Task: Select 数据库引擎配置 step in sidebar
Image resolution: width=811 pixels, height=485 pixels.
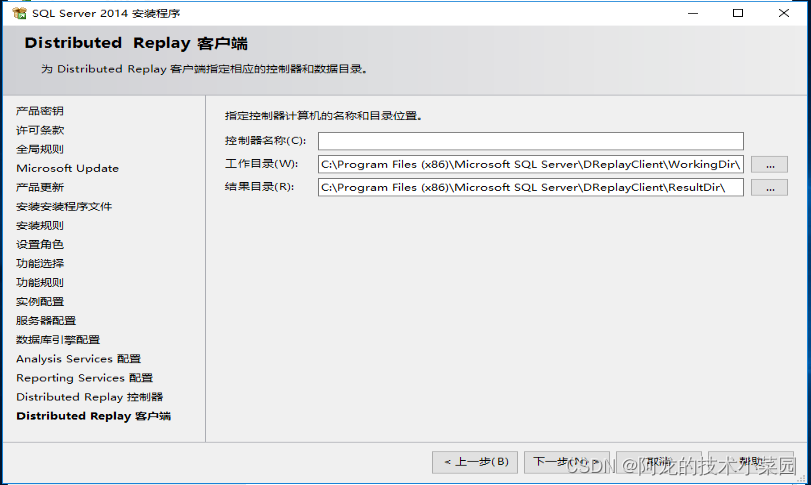Action: [58, 340]
